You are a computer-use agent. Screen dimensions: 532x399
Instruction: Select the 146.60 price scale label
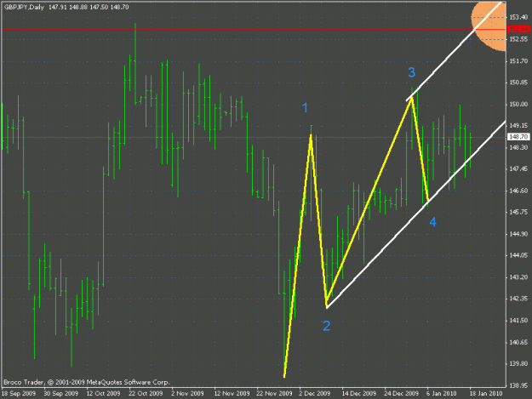pos(518,191)
